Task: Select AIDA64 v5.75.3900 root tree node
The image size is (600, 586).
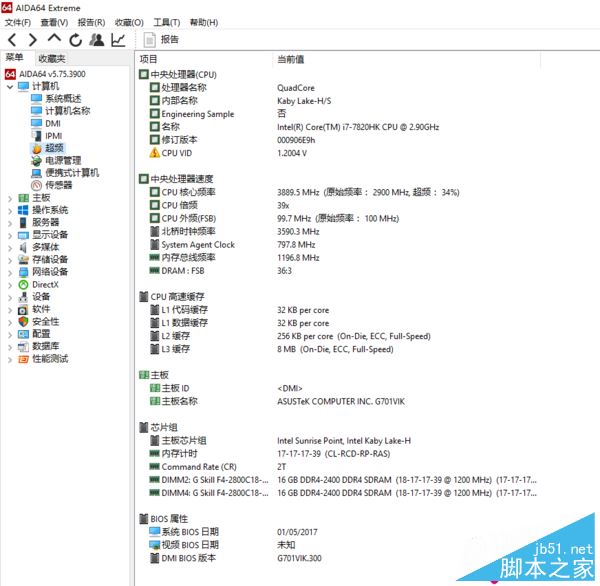Action: click(x=45, y=74)
